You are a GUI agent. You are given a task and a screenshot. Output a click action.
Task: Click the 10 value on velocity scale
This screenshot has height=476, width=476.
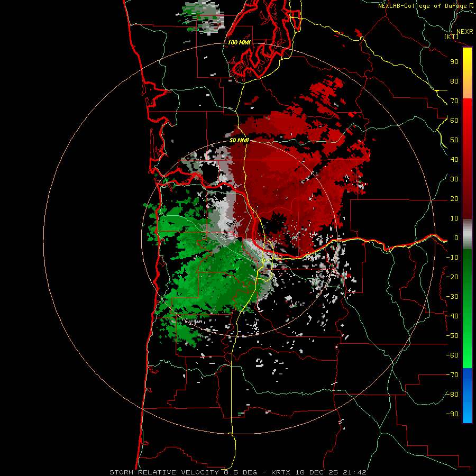pyautogui.click(x=454, y=218)
